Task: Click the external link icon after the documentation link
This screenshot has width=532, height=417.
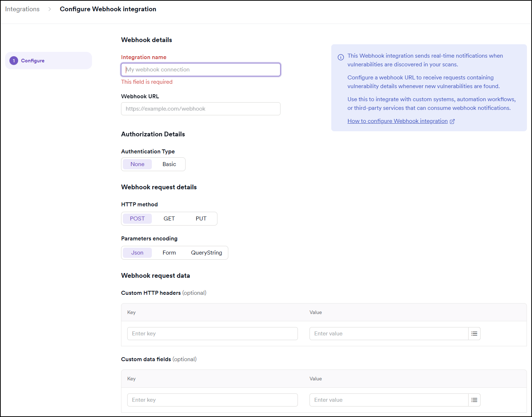Action: tap(452, 121)
